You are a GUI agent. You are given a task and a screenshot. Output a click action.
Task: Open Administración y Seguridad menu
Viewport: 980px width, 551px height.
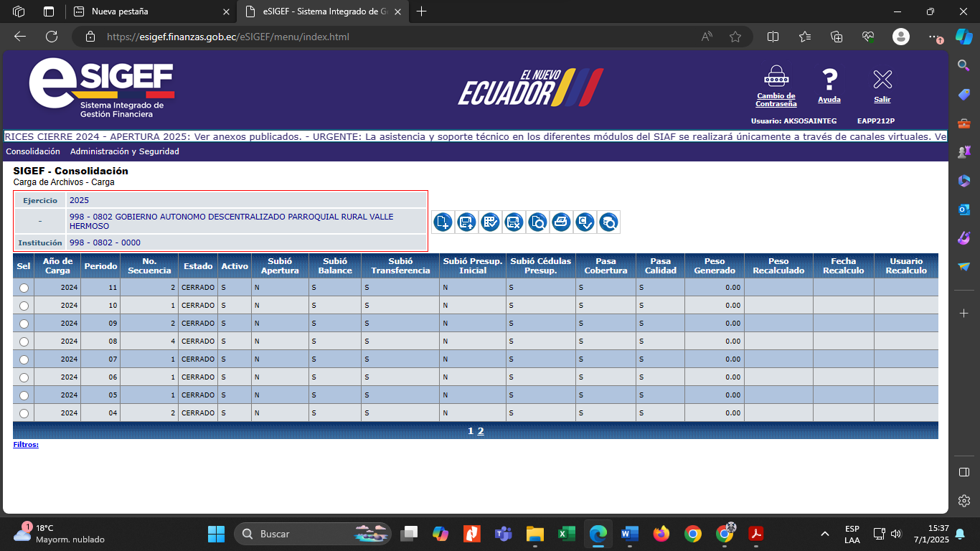124,151
